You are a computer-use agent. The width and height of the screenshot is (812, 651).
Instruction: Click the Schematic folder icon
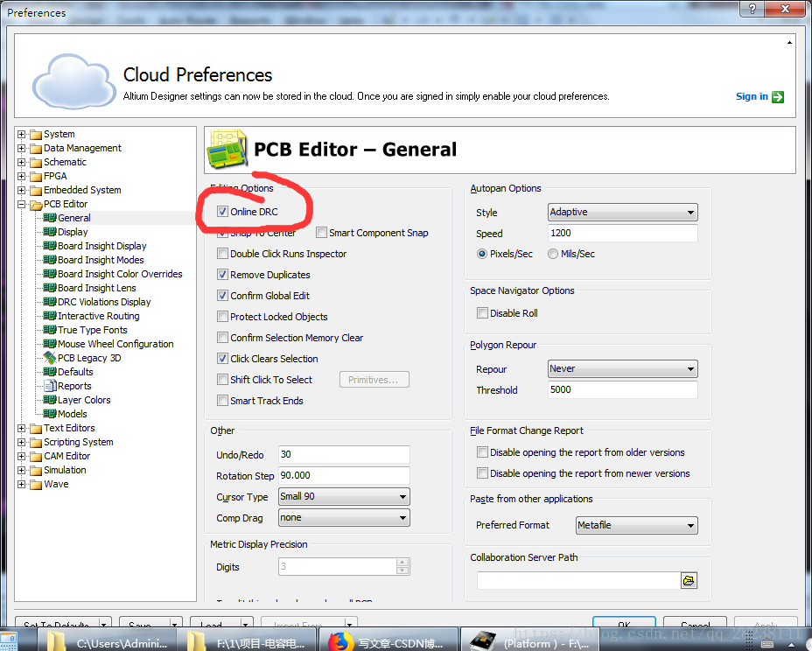(36, 162)
